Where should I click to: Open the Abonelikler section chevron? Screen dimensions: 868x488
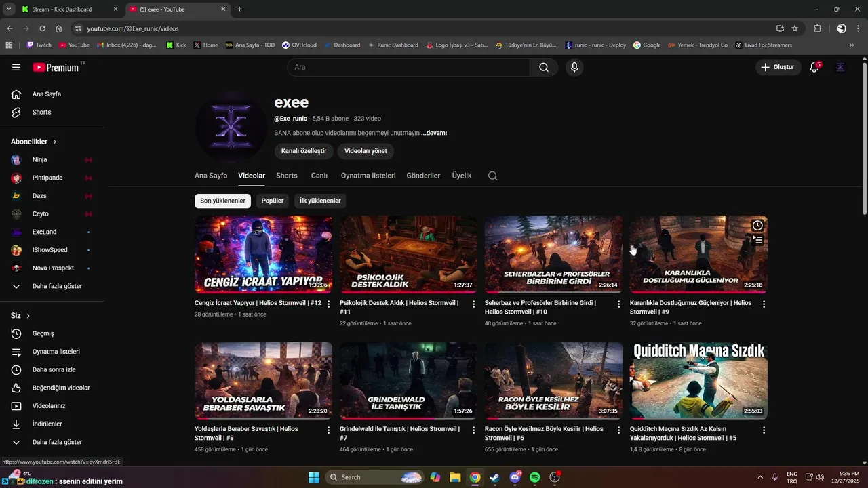[x=55, y=142]
